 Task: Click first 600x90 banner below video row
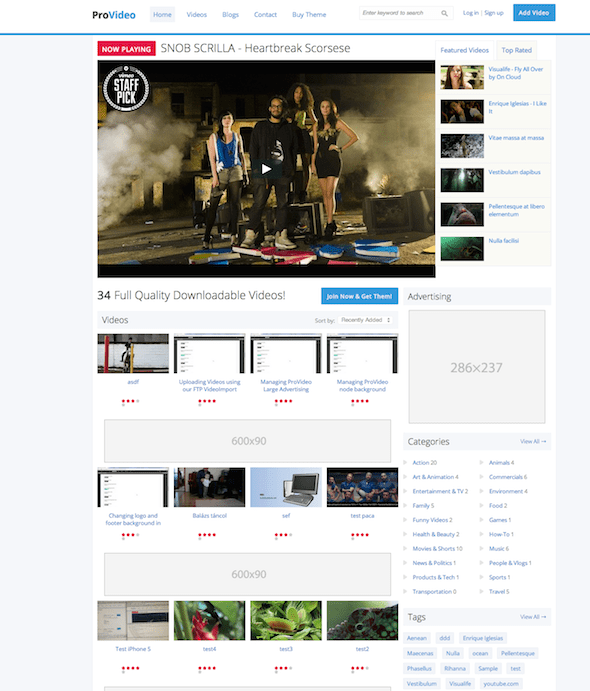tap(248, 441)
